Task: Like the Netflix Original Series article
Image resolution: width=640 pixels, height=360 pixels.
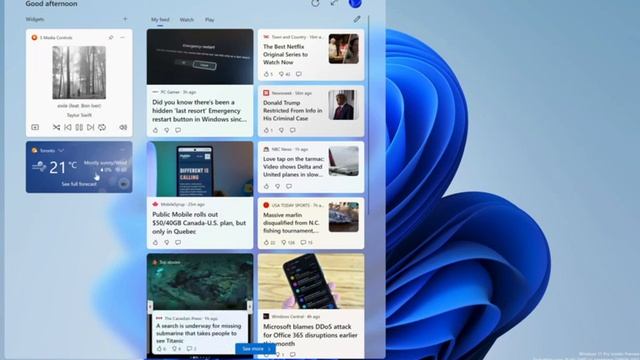Action: 267,74
